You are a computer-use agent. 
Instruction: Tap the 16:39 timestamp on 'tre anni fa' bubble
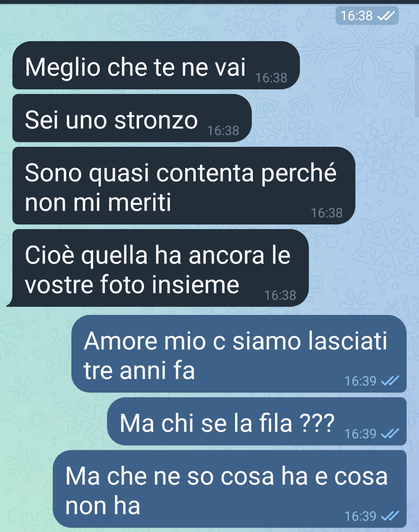click(x=360, y=381)
